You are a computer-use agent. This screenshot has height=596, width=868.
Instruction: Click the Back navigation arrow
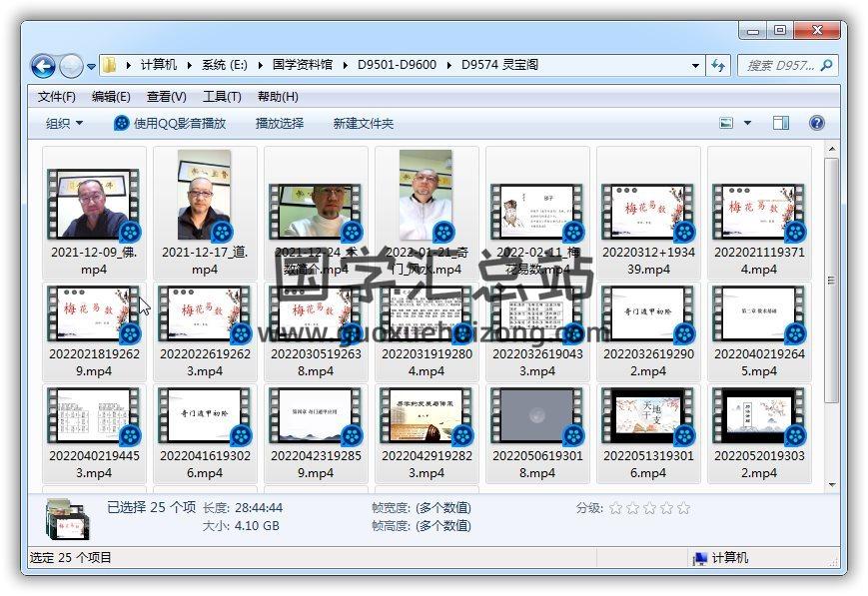coord(43,66)
